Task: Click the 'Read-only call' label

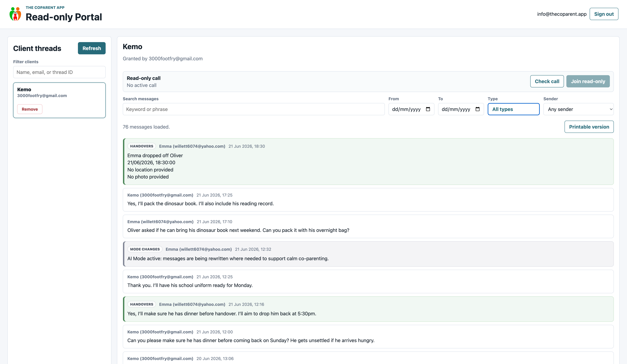Action: (x=144, y=78)
